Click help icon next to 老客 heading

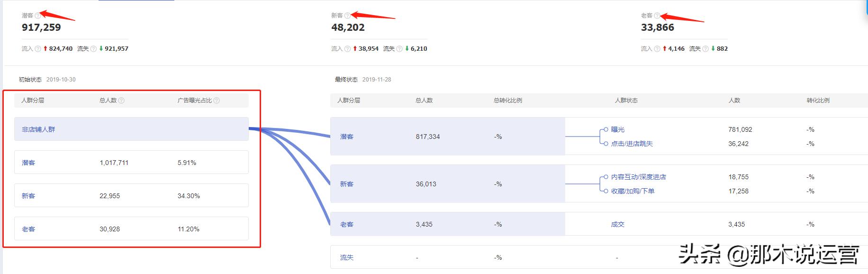(x=657, y=16)
